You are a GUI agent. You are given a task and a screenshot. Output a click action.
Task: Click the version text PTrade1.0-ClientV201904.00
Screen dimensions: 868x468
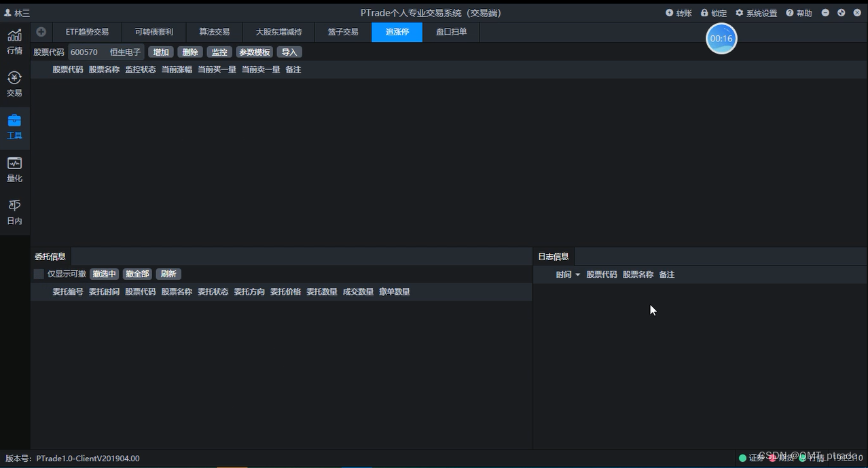(x=88, y=458)
